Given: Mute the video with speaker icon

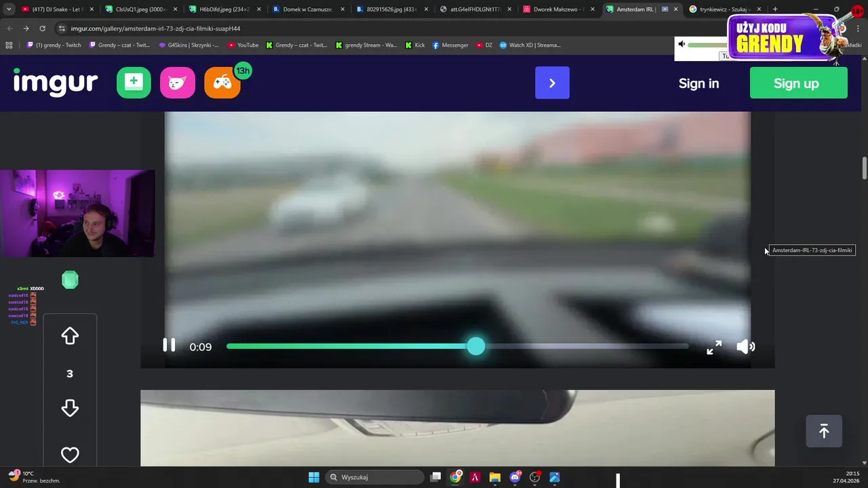Looking at the screenshot, I should tap(745, 346).
